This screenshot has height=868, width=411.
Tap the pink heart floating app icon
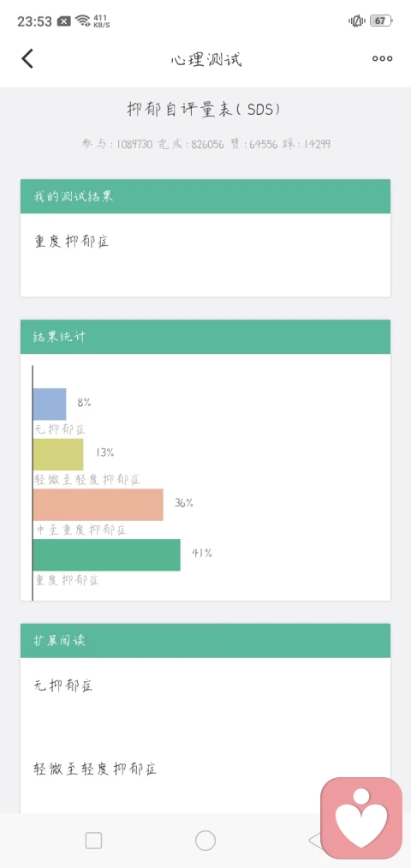click(x=361, y=818)
